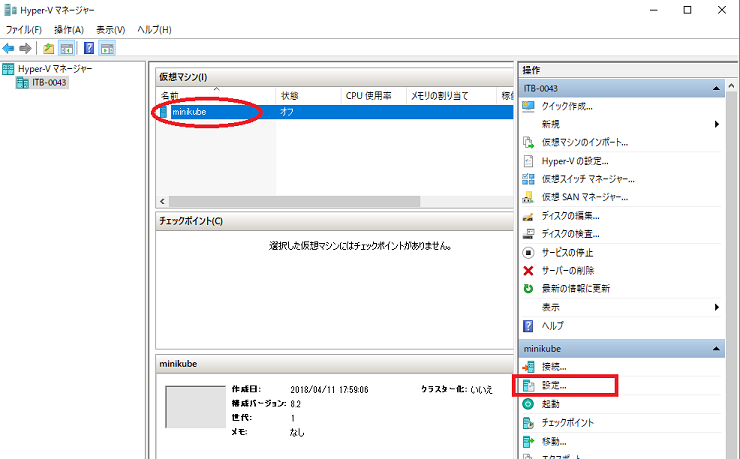
Task: Click the Hyper-V settings document icon
Action: [528, 161]
